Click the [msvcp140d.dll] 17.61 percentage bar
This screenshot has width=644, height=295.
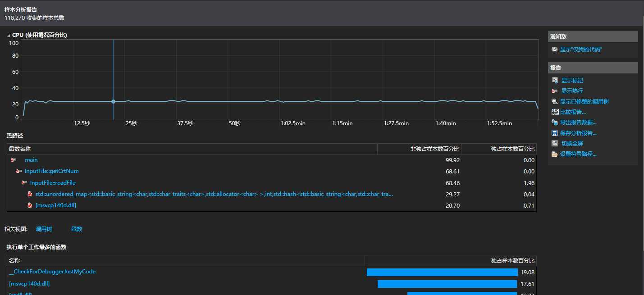pos(447,284)
